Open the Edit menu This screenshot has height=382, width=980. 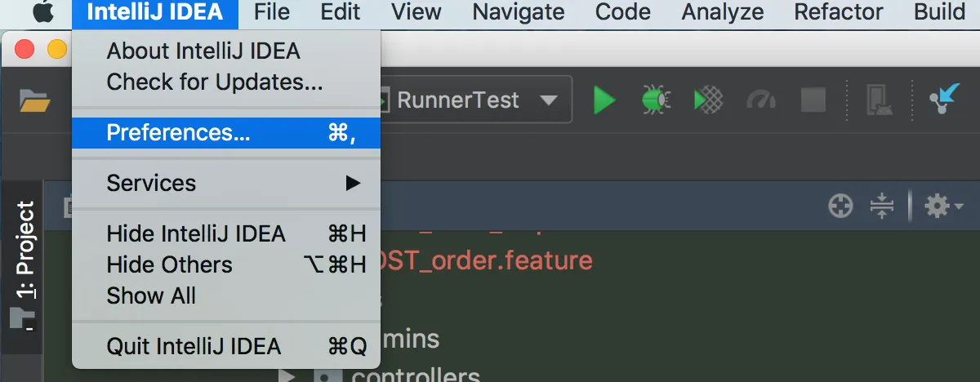click(341, 12)
